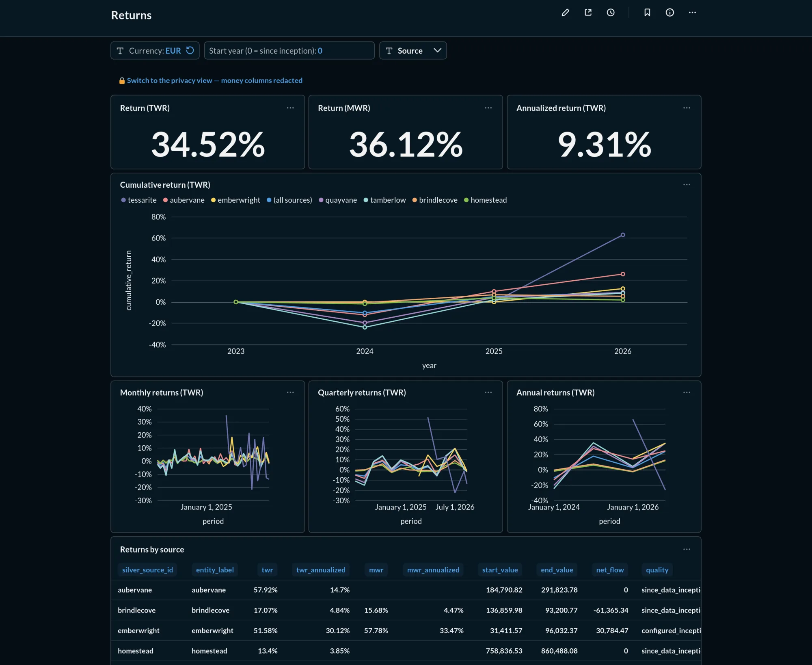
Task: Open Return (MWR) card ellipsis menu
Action: pos(488,108)
